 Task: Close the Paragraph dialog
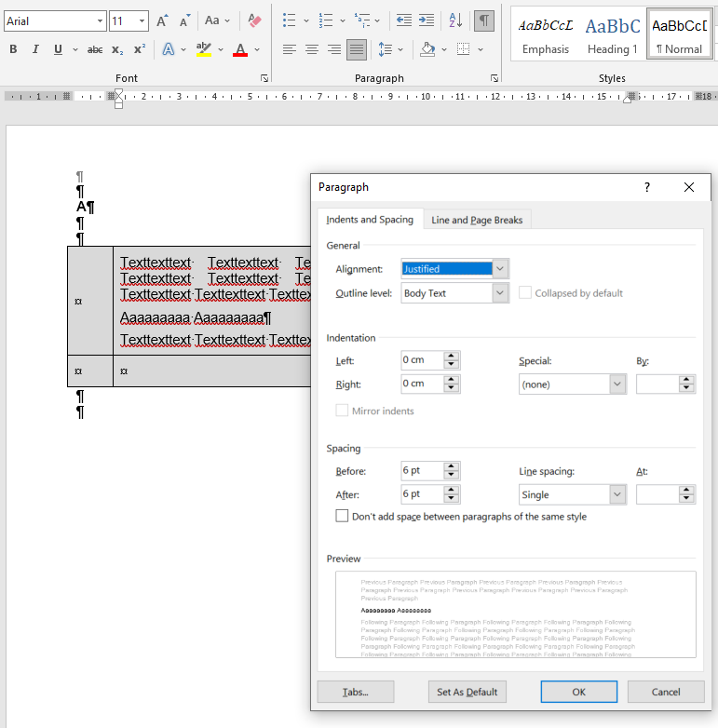(x=689, y=187)
